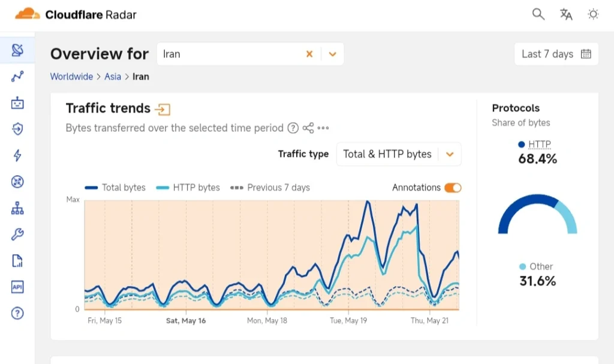This screenshot has height=364, width=614.
Task: Open the search magnifier icon
Action: point(538,14)
